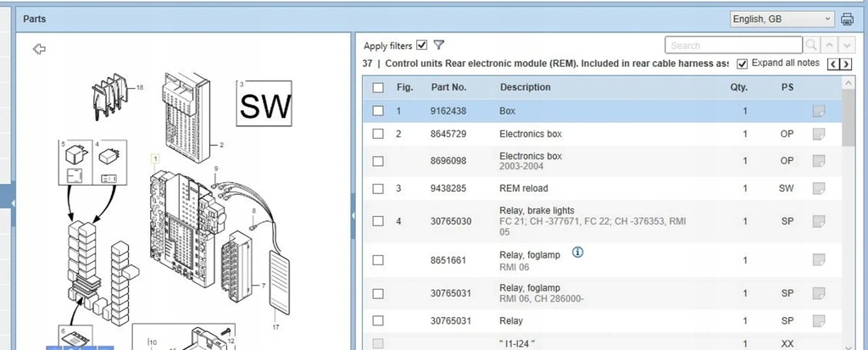Expand the collapsed left sidebar arrow

tap(13, 203)
